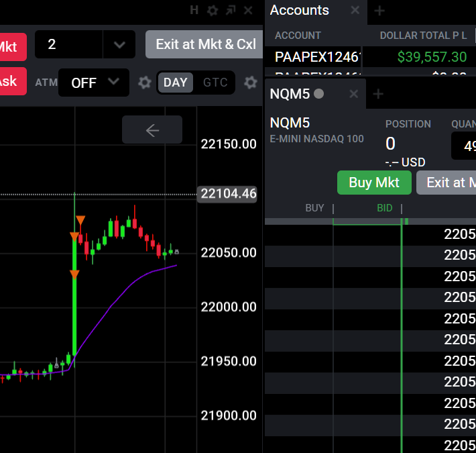Click 21950.00 price axis label

point(229,362)
